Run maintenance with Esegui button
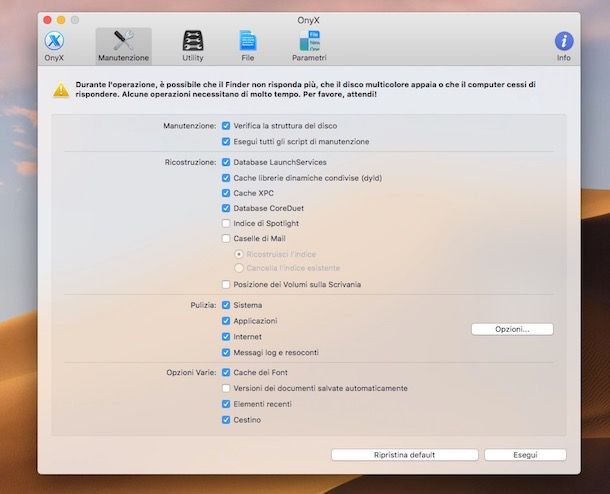This screenshot has width=610, height=494. point(525,455)
